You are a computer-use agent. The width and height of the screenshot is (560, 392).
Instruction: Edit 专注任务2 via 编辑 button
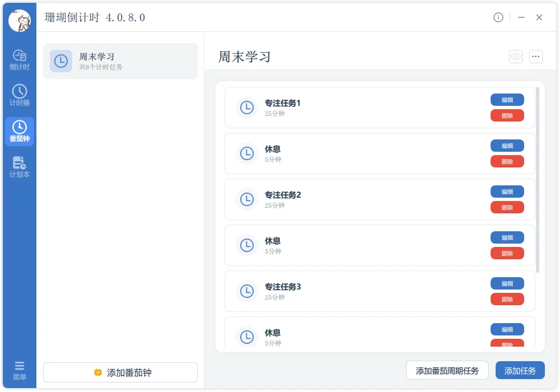tap(507, 192)
